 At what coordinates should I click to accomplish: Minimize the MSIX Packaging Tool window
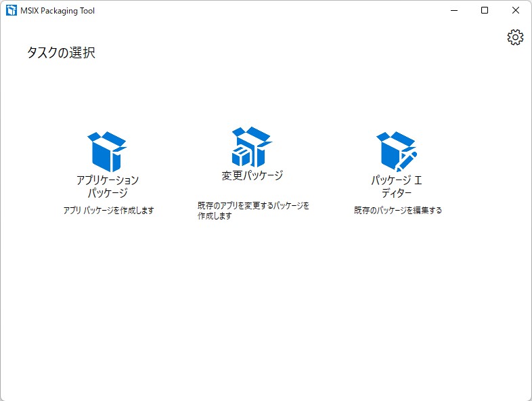[x=454, y=11]
